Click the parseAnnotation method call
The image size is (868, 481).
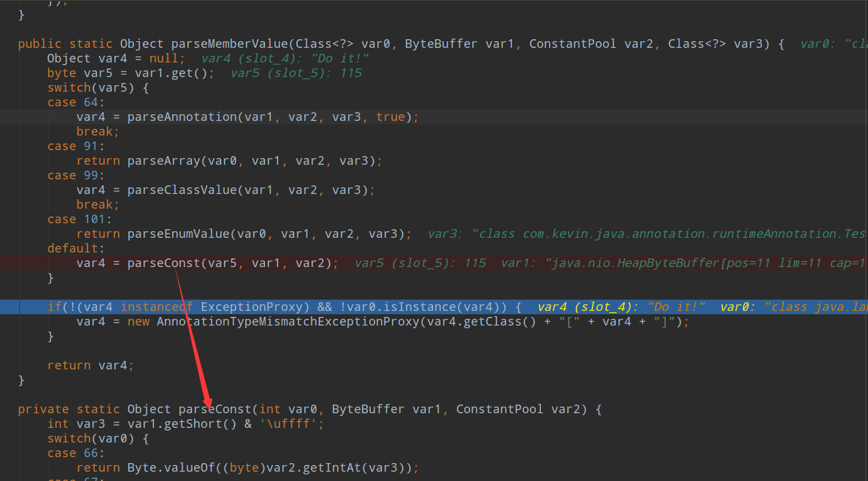pyautogui.click(x=182, y=117)
